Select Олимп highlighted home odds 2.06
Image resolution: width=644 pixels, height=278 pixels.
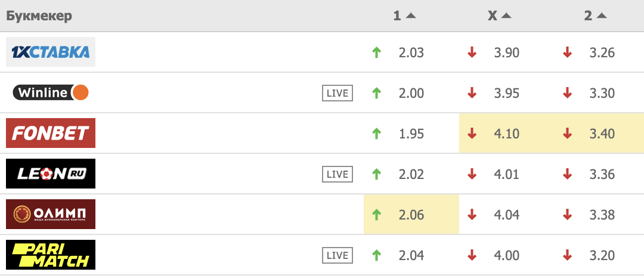click(411, 215)
